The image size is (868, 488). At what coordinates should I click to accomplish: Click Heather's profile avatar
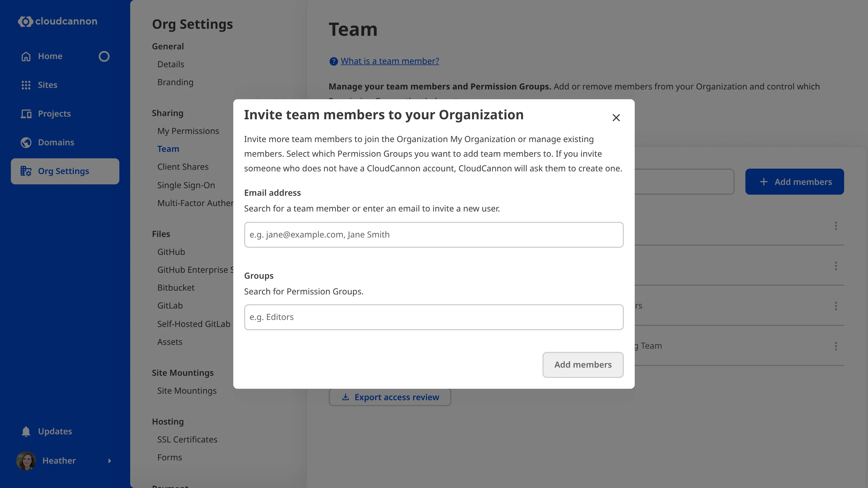26,461
